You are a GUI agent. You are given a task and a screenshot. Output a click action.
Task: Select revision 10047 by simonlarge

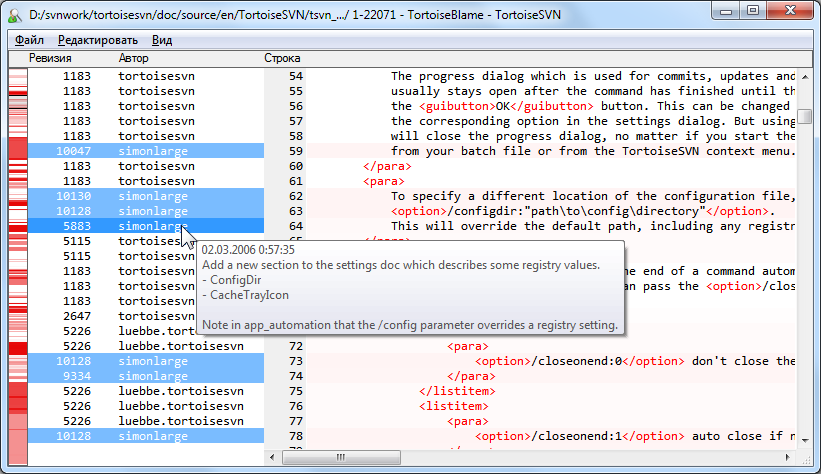point(146,151)
